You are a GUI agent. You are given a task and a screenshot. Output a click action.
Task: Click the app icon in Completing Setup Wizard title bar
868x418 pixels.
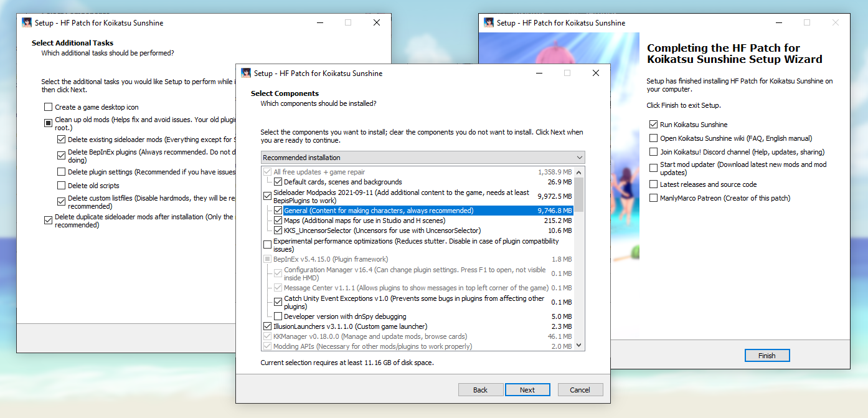pyautogui.click(x=489, y=22)
